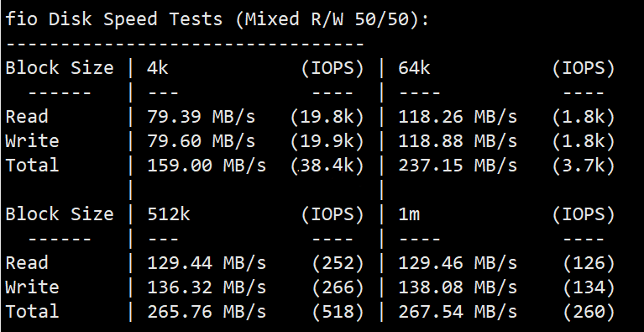Viewport: 644px width, 332px height.
Task: Select the 136.32 MB/s write value
Action: [207, 287]
